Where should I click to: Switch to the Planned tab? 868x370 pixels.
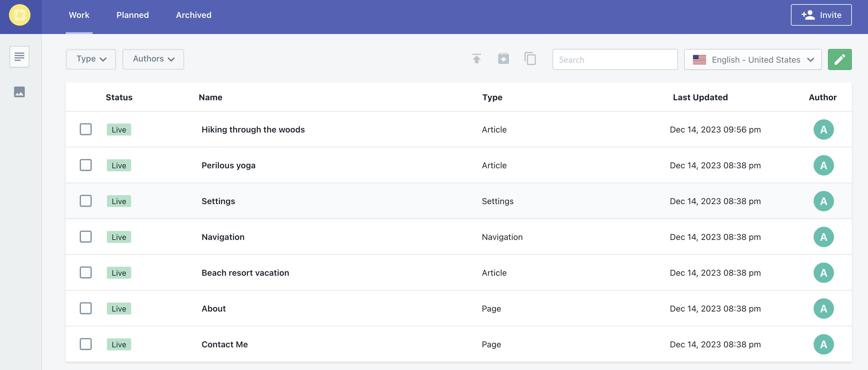tap(132, 15)
